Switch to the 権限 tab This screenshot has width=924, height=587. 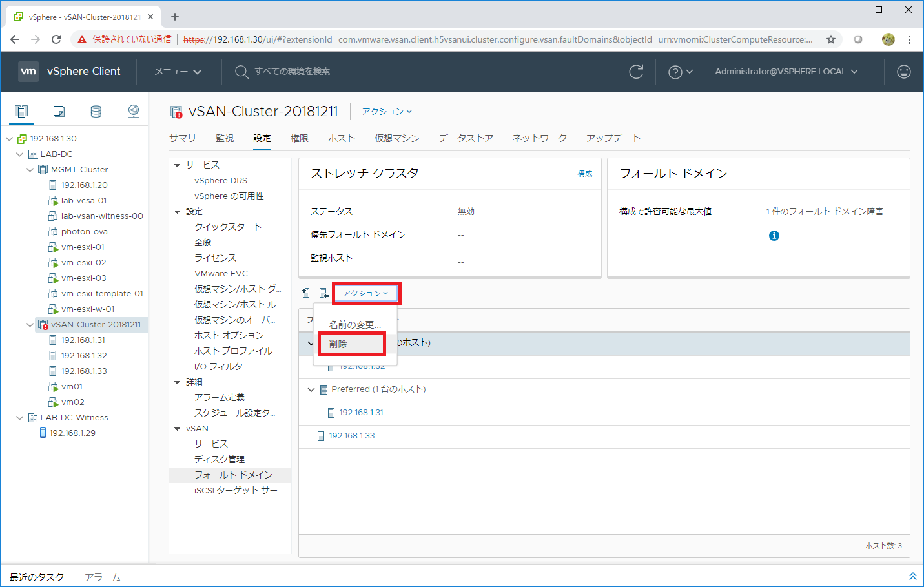[x=300, y=138]
